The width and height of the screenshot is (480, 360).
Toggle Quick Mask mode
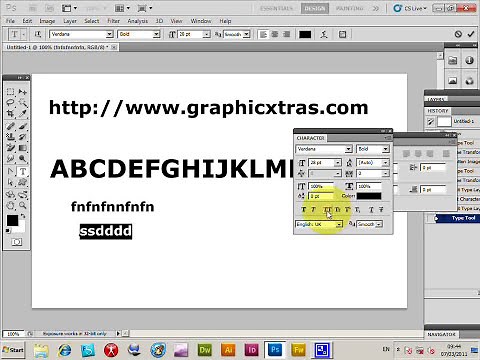pyautogui.click(x=17, y=242)
